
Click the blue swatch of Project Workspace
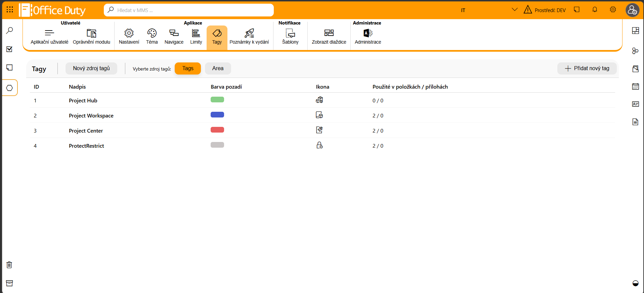pos(217,115)
